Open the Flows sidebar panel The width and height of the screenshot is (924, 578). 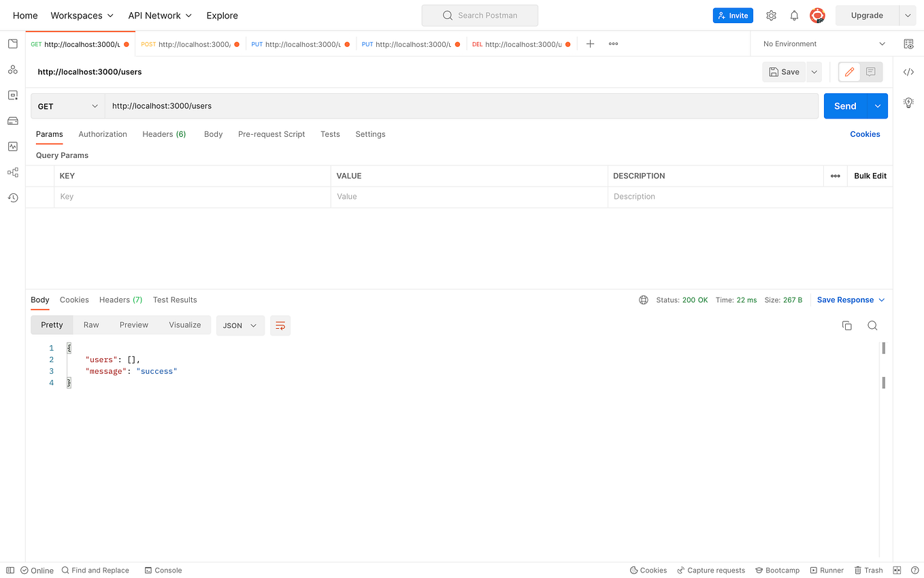[x=12, y=172]
